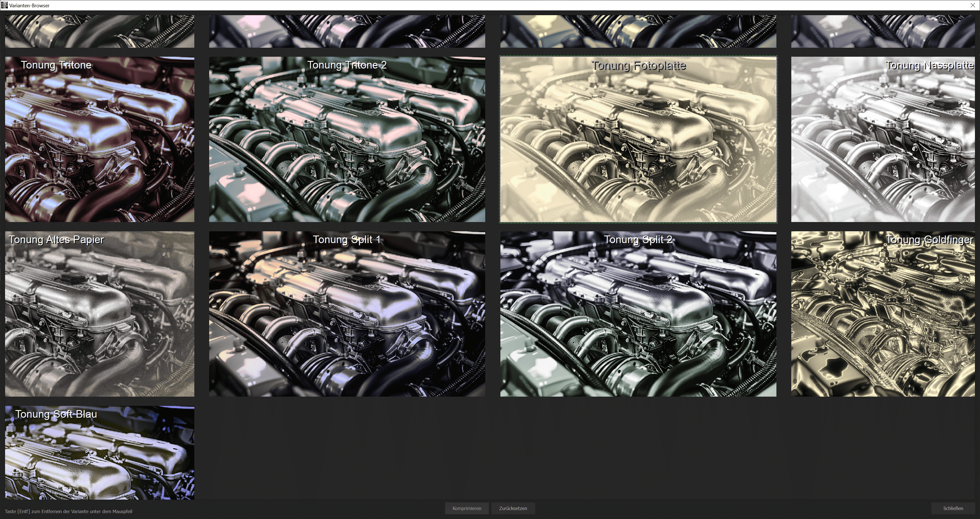
Task: Click the Tonung Fotoplatte title label
Action: click(x=638, y=65)
